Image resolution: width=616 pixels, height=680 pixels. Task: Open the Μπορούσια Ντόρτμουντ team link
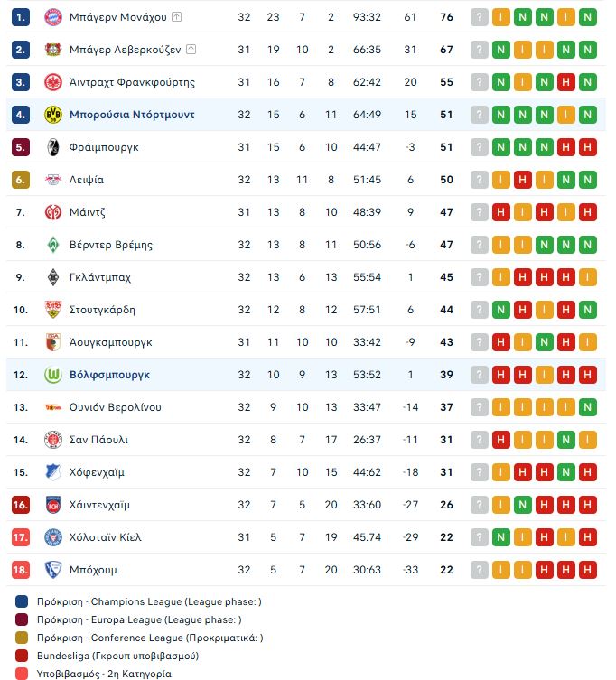pos(132,115)
